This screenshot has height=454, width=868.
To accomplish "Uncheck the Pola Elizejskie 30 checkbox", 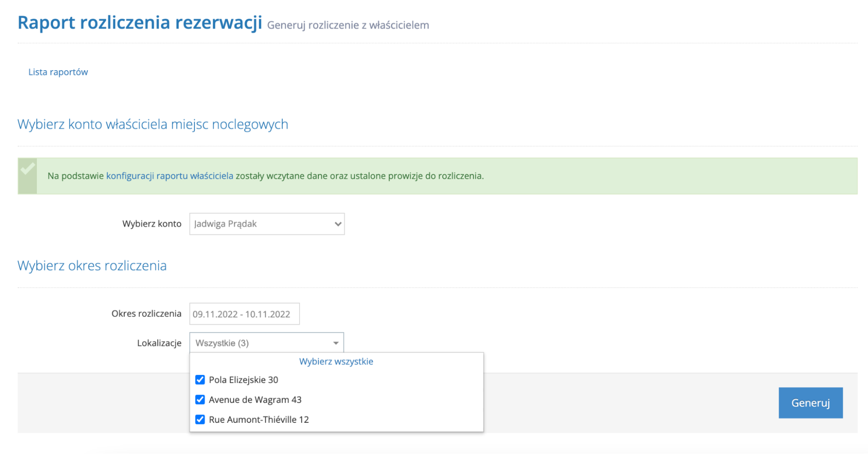I will click(200, 380).
